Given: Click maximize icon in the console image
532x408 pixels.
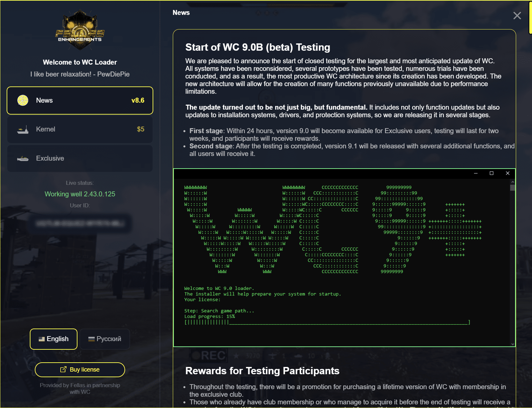Looking at the screenshot, I should coord(492,173).
